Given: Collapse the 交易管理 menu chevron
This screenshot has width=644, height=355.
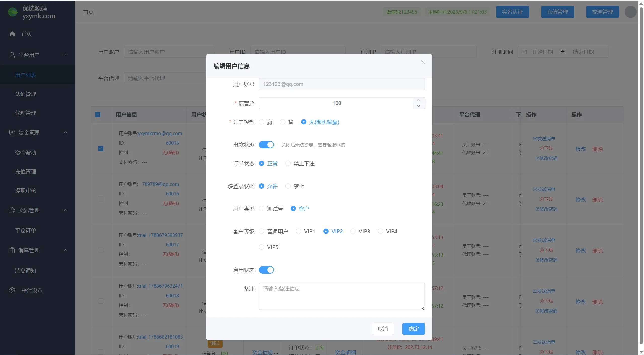Looking at the screenshot, I should pos(66,210).
